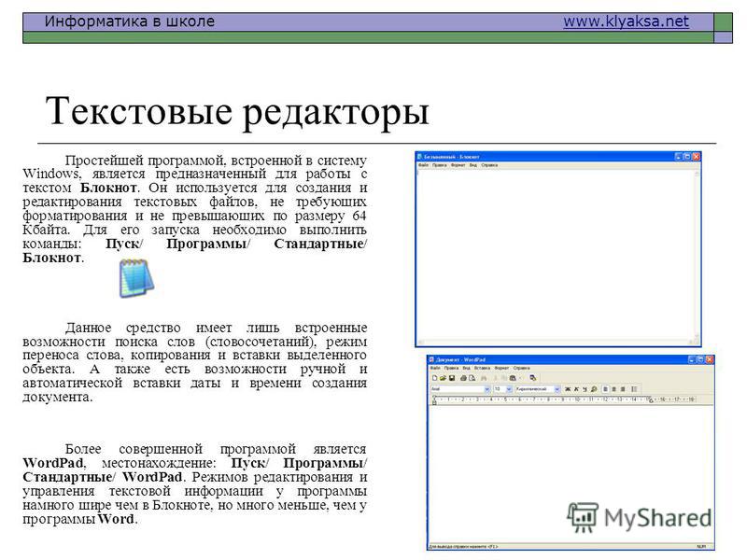Click Find binoculars icon in WordPad toolbar
Screen dimensions: 747x560
click(484, 378)
